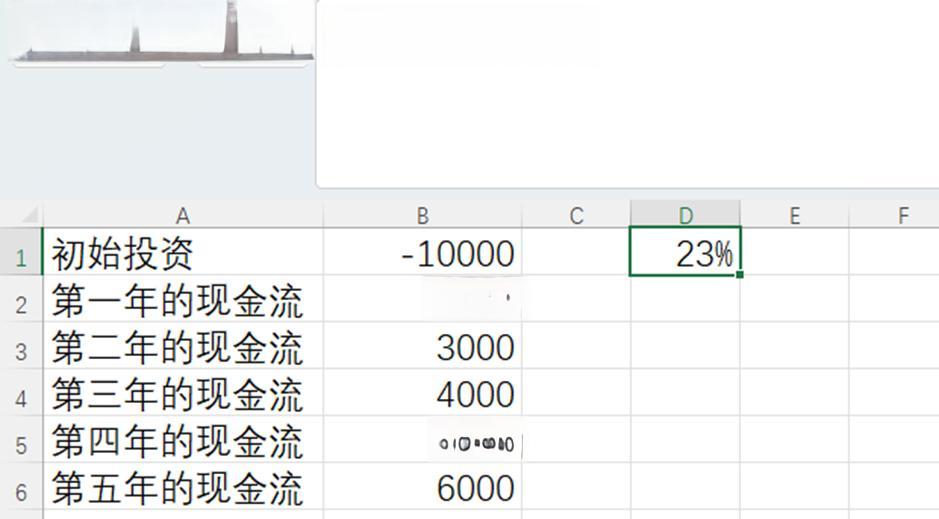This screenshot has width=939, height=519.
Task: Select the 23% result cell
Action: (x=685, y=254)
